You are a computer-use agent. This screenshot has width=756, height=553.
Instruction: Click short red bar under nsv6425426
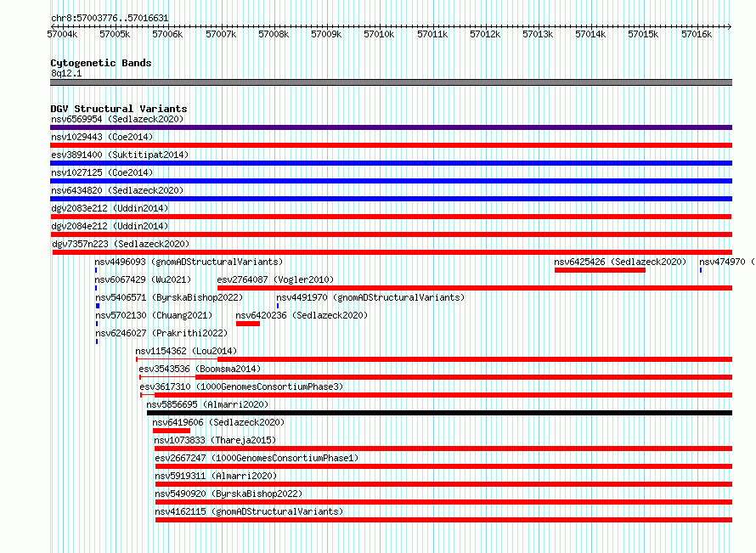click(600, 270)
